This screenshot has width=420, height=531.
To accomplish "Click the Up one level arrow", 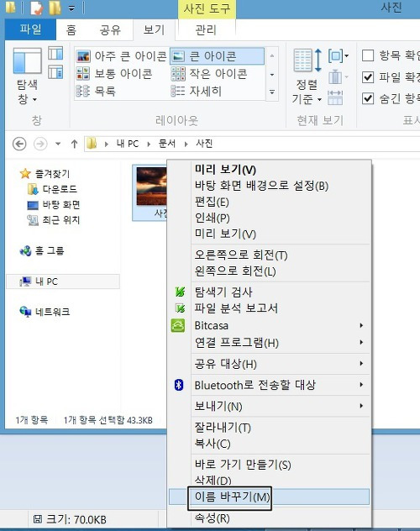I will point(75,144).
